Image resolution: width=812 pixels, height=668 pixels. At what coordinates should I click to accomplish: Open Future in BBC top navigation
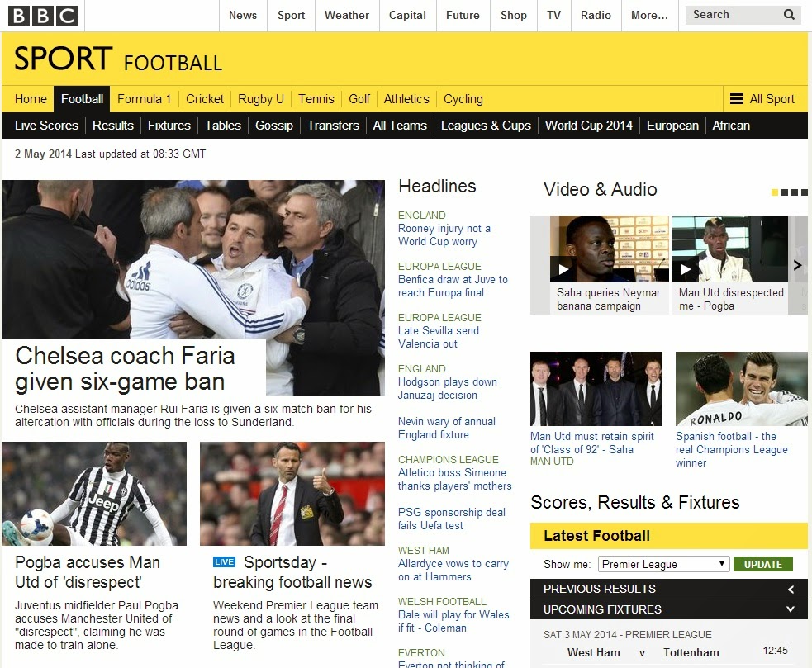click(x=463, y=16)
